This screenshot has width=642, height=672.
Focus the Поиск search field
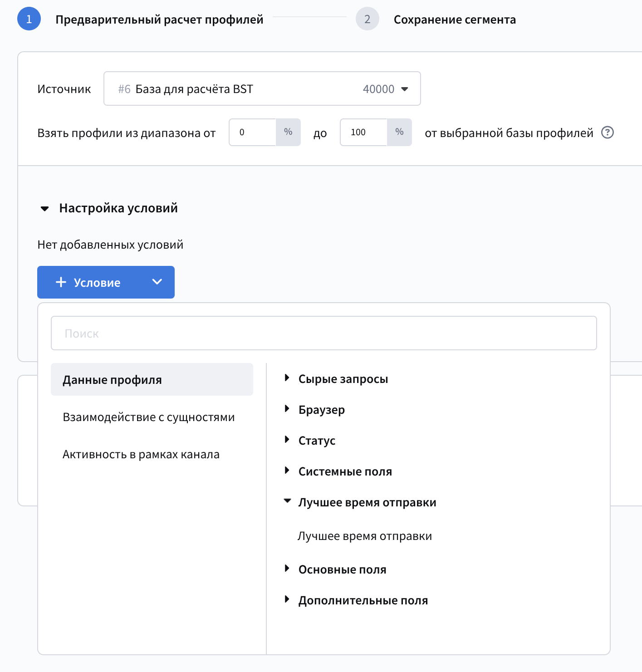[323, 333]
